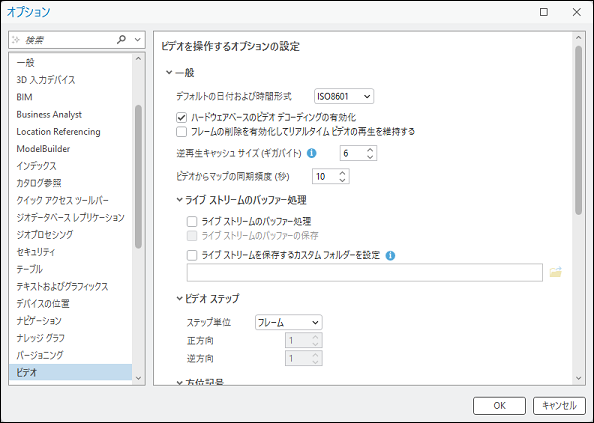Select ジオプロセシング in the options list
This screenshot has width=594, height=423.
[45, 235]
